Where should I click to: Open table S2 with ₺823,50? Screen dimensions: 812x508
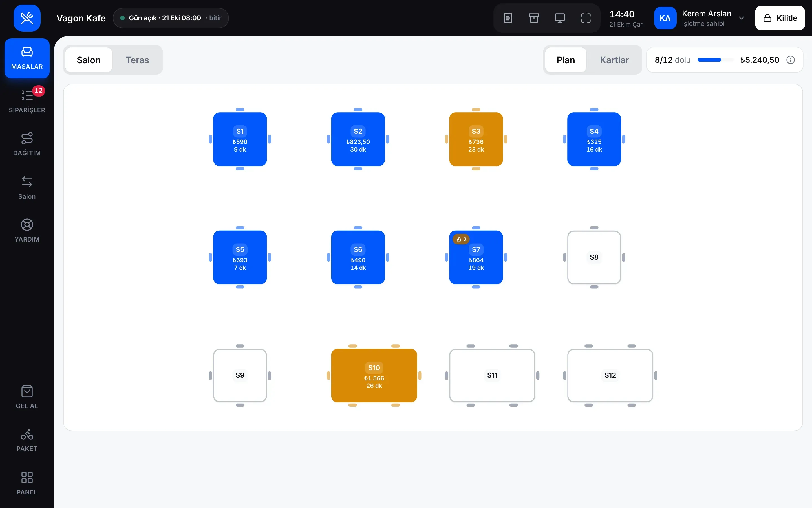click(358, 139)
